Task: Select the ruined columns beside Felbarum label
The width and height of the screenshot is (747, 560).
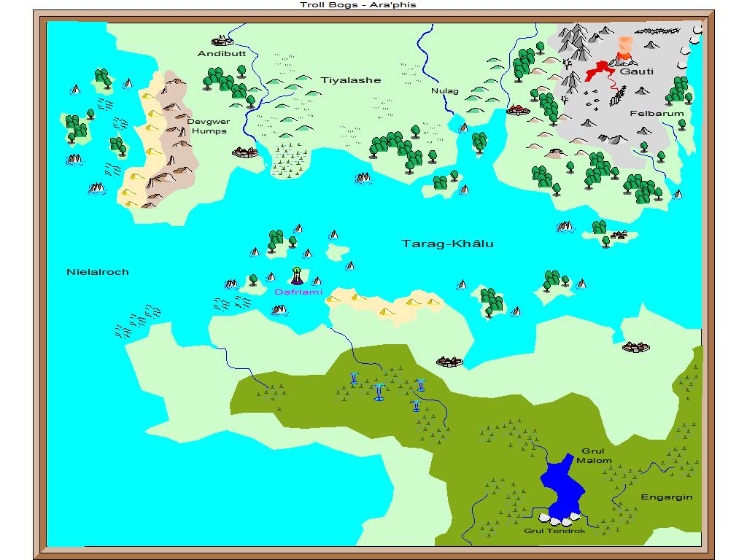Action: [x=618, y=96]
